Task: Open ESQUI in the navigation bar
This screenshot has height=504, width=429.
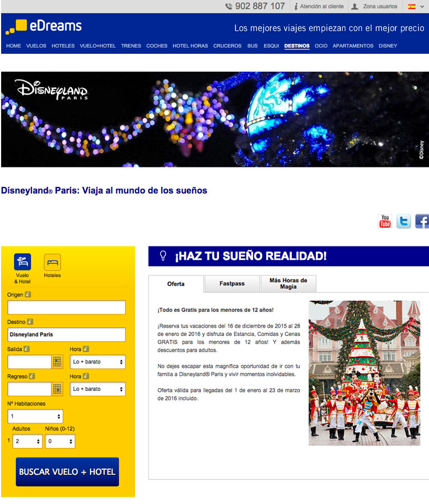Action: pyautogui.click(x=271, y=46)
